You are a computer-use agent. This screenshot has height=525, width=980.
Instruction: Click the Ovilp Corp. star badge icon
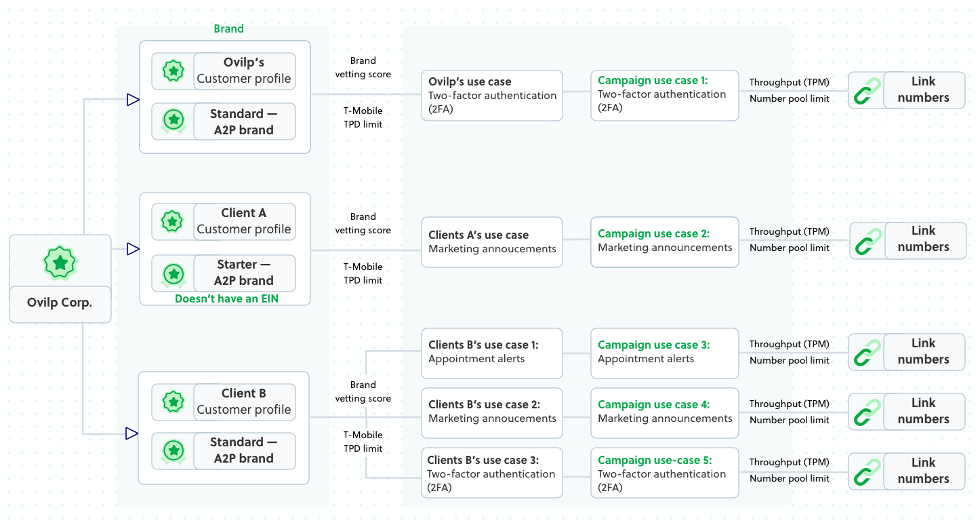(60, 262)
